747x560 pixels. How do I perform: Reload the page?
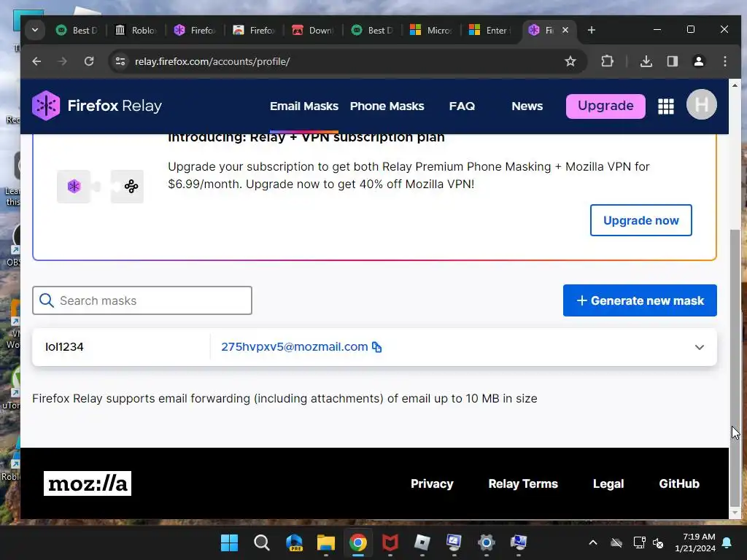tap(88, 61)
